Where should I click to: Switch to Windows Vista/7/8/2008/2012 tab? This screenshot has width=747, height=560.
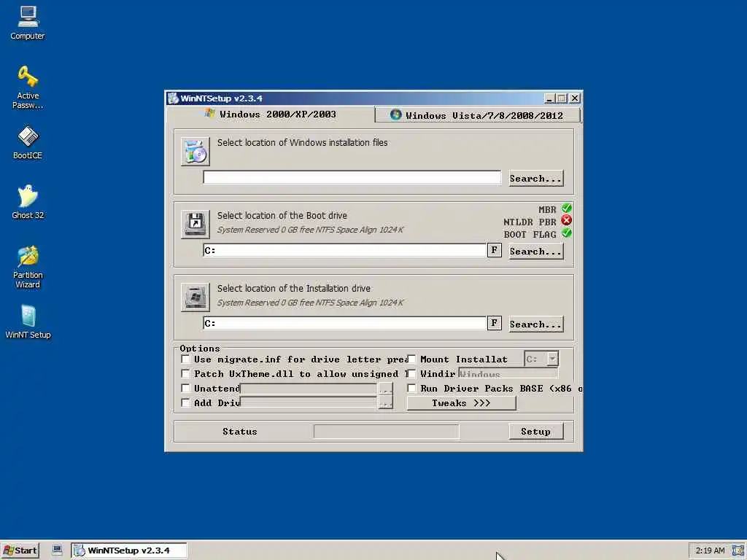(x=477, y=115)
